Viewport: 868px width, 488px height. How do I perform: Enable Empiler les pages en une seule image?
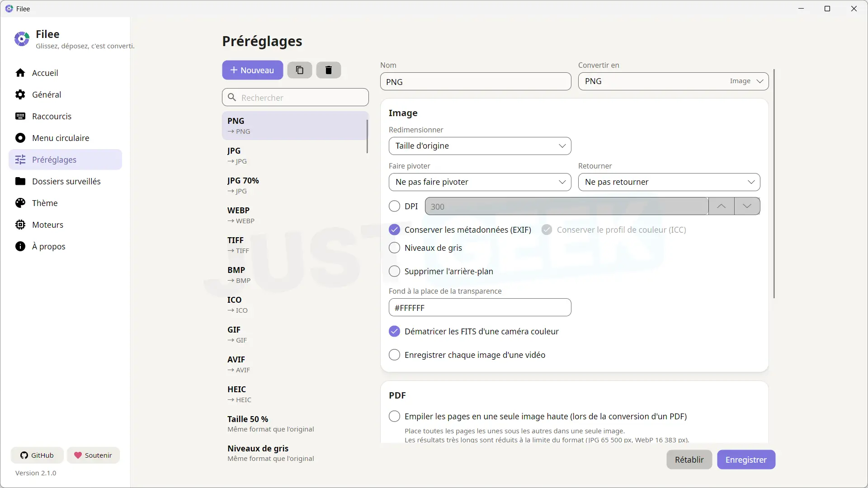[394, 416]
